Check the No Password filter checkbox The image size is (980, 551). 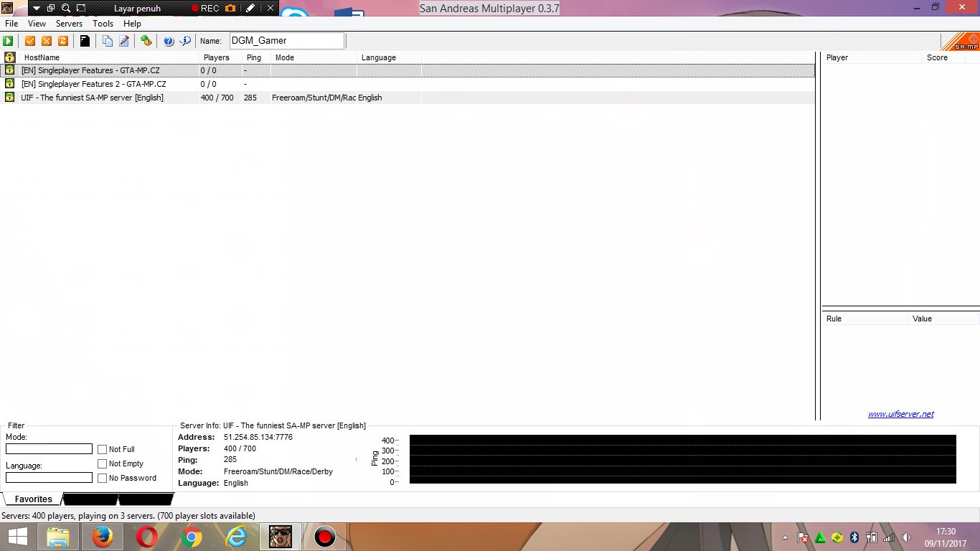click(103, 478)
